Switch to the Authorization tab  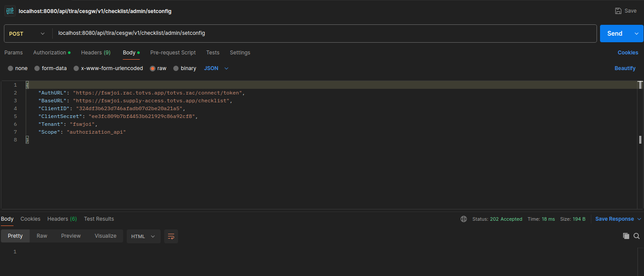(50, 53)
